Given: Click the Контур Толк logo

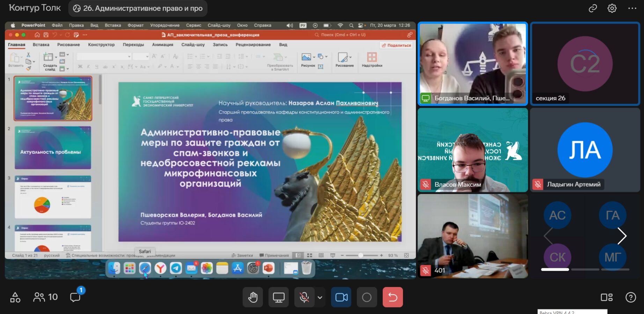Looking at the screenshot, I should click(x=35, y=8).
